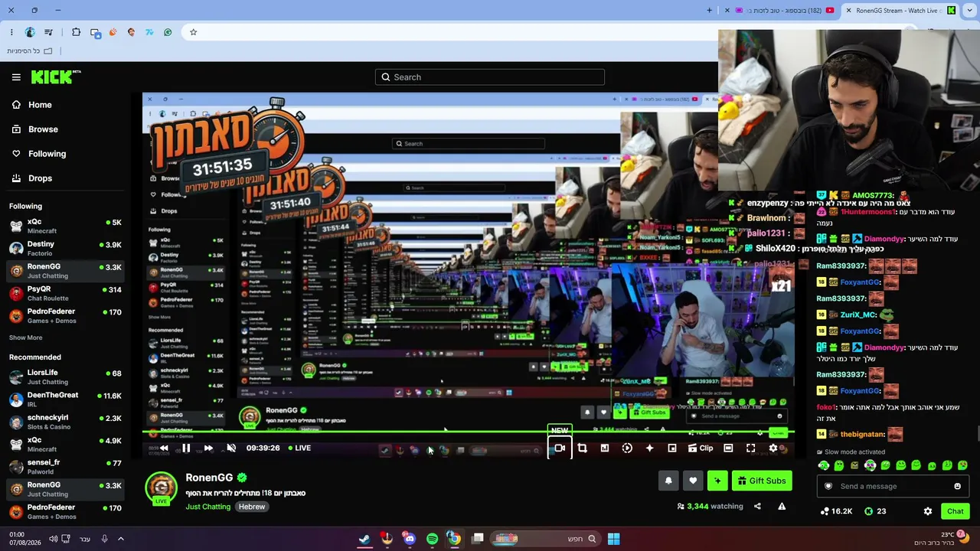Image resolution: width=980 pixels, height=551 pixels.
Task: Enter fullscreen mode on the player
Action: coord(750,448)
